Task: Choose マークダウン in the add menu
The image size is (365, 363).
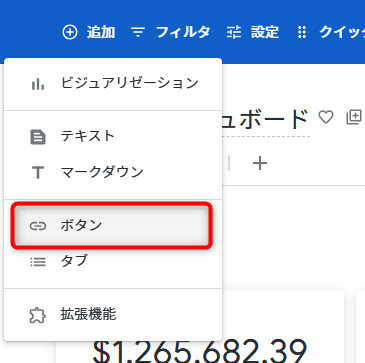Action: tap(113, 172)
